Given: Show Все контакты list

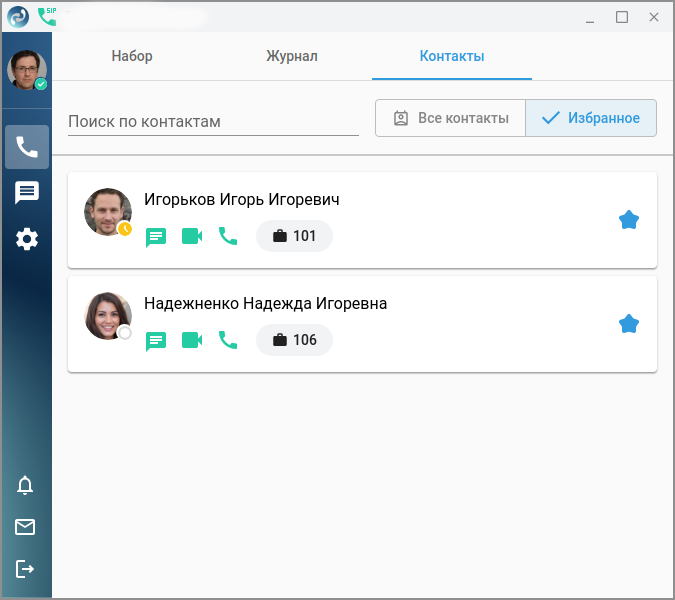Looking at the screenshot, I should (x=450, y=118).
